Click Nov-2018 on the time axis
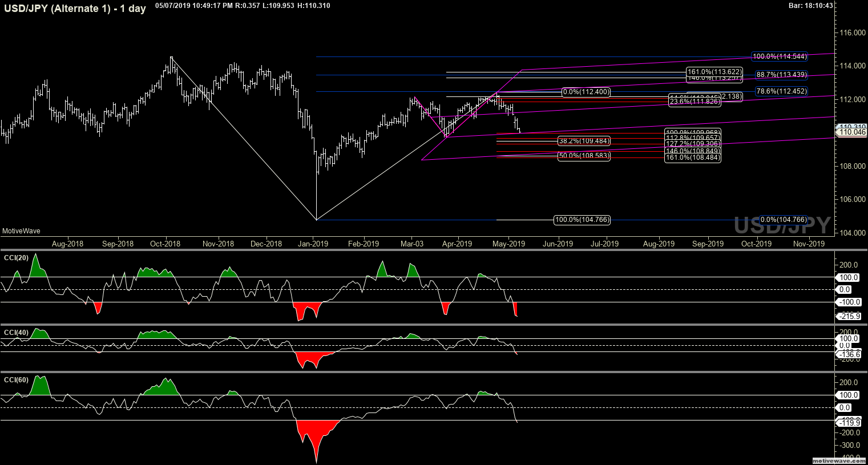 coord(218,244)
